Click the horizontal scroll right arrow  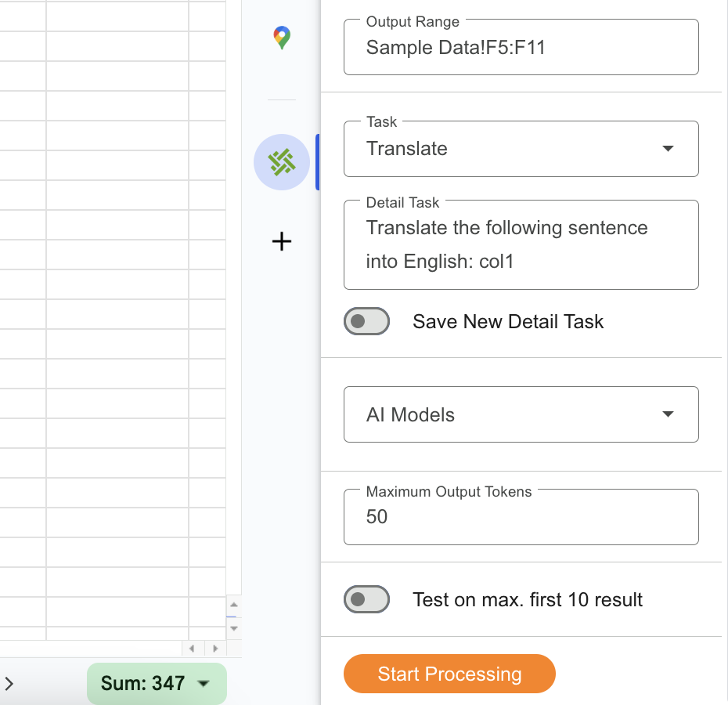(215, 649)
